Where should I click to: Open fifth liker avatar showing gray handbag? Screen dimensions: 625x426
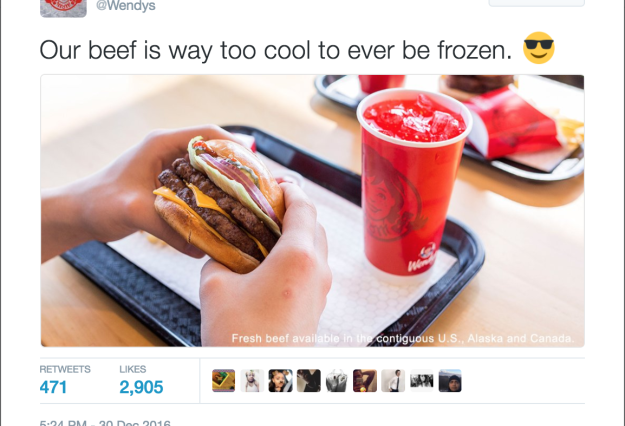click(x=337, y=381)
